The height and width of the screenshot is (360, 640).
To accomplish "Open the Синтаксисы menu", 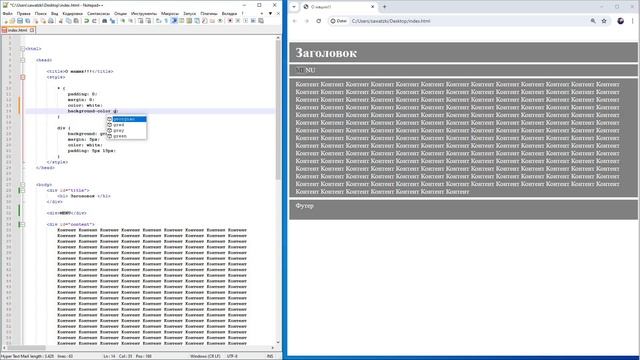I will tap(98, 13).
